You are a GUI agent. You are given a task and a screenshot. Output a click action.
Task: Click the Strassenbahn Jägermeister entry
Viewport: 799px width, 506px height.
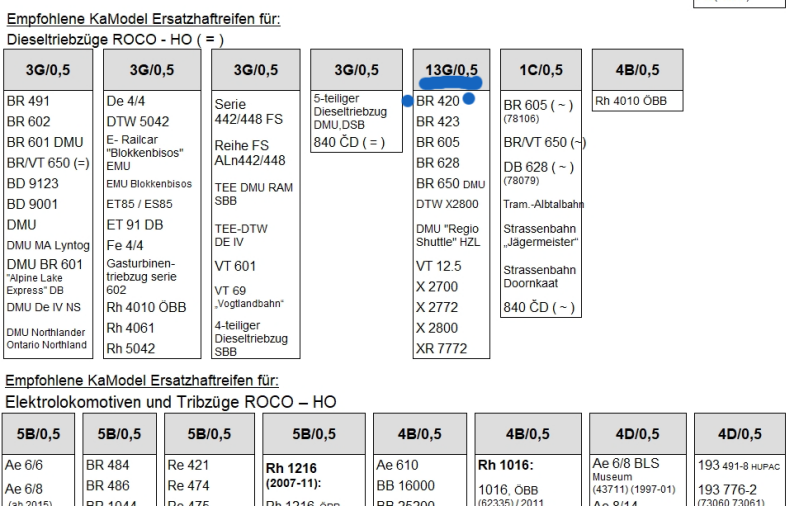(541, 235)
